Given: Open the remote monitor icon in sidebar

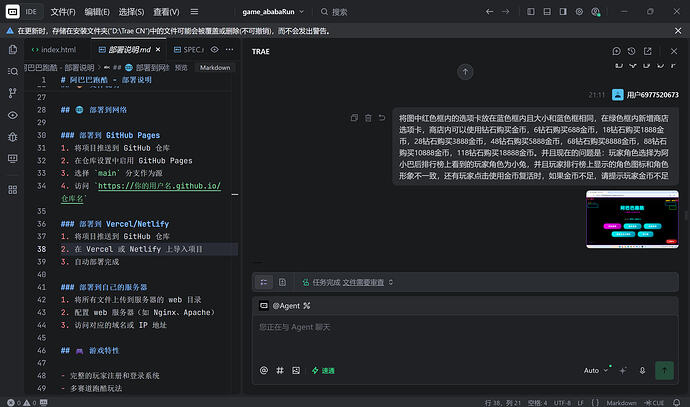Looking at the screenshot, I should [13, 158].
